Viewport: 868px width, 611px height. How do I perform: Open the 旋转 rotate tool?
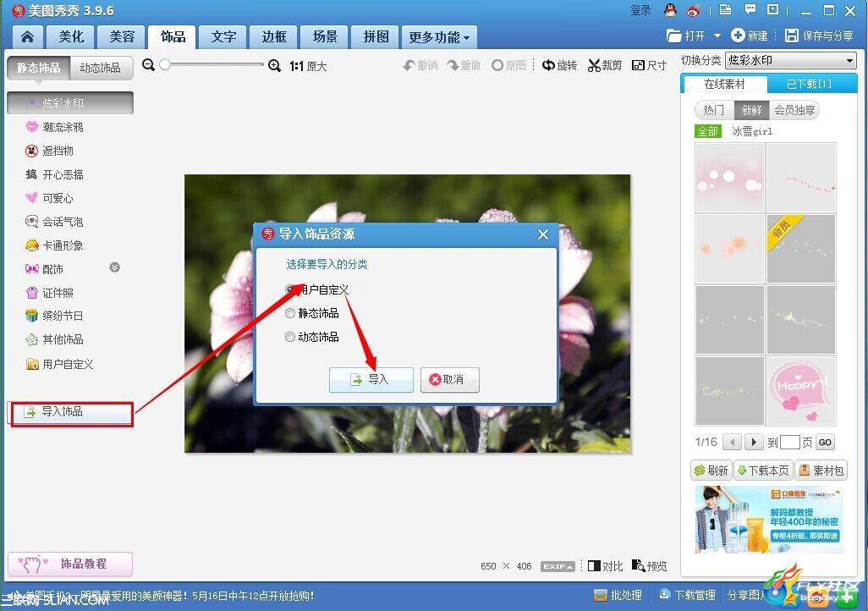click(559, 65)
